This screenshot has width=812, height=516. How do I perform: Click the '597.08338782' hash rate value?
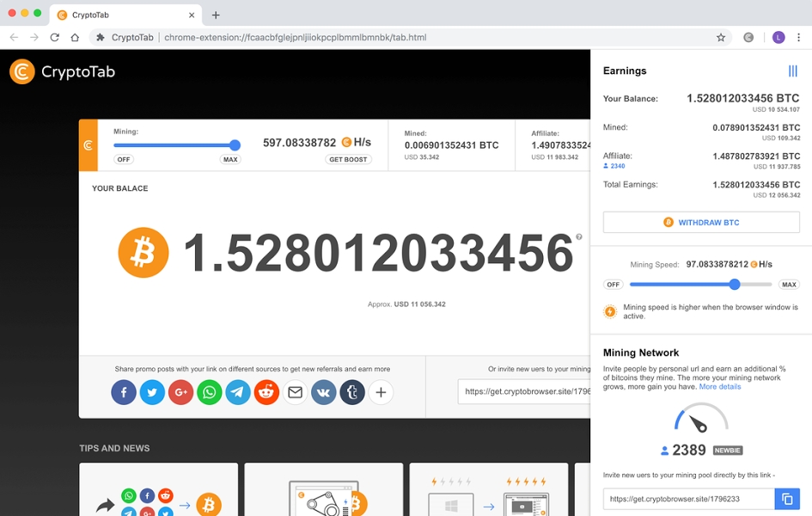tap(299, 143)
